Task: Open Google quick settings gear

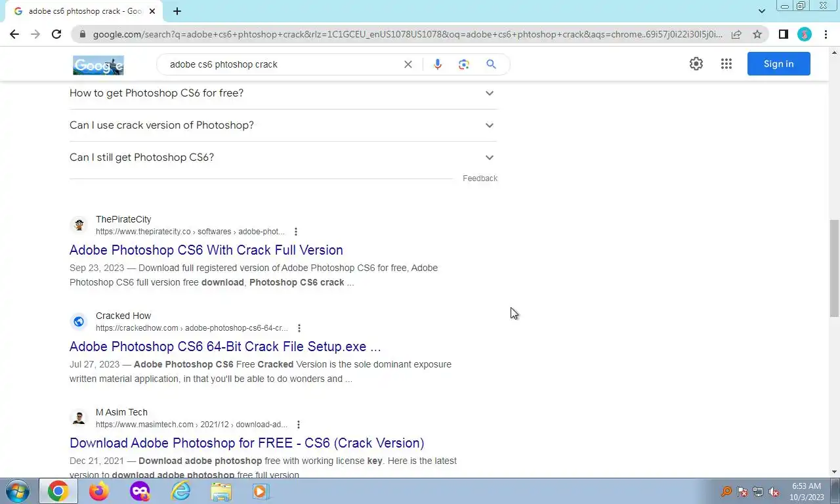Action: [x=696, y=64]
